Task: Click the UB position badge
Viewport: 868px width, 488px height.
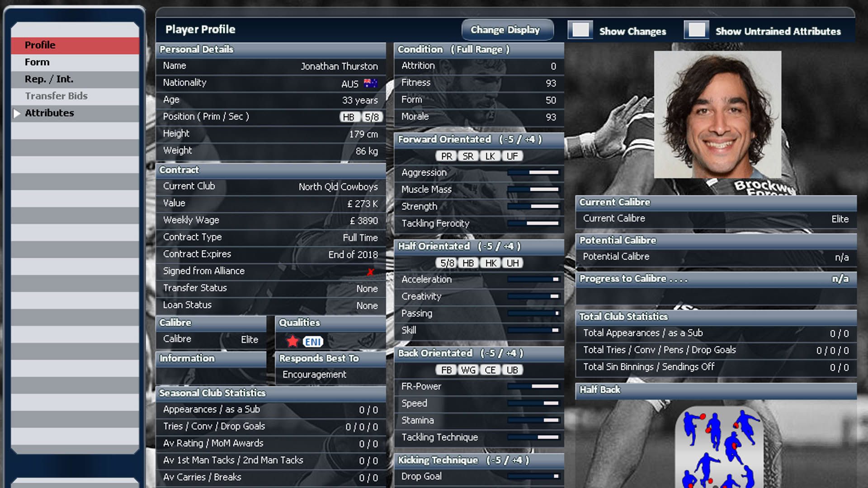Action: (x=512, y=370)
